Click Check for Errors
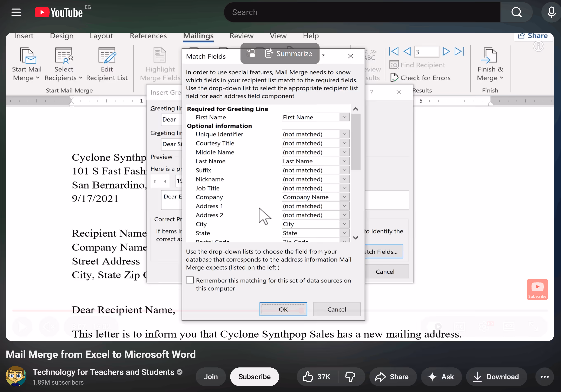 point(420,78)
